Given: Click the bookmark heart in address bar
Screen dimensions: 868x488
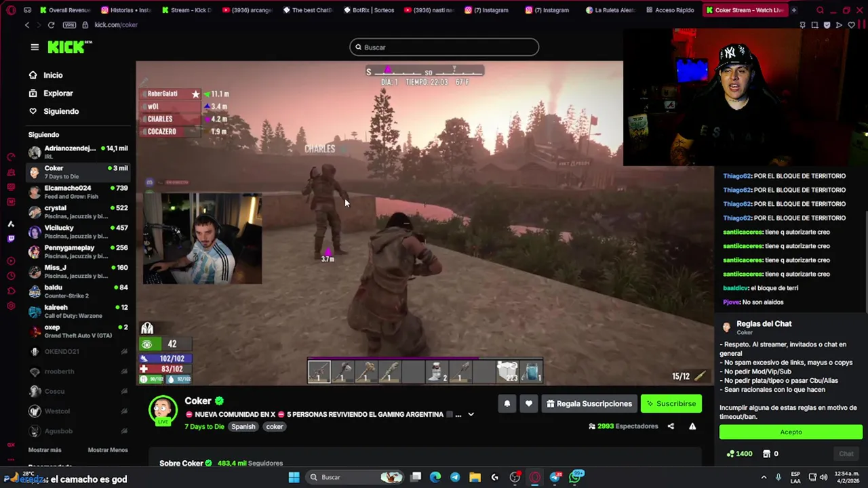Looking at the screenshot, I should tap(852, 25).
